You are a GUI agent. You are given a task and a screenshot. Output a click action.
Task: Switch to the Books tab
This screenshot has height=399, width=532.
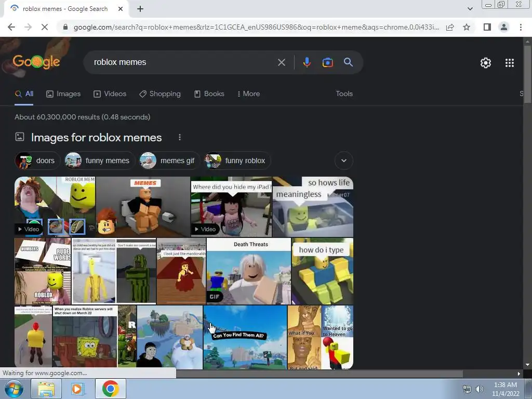coord(209,94)
